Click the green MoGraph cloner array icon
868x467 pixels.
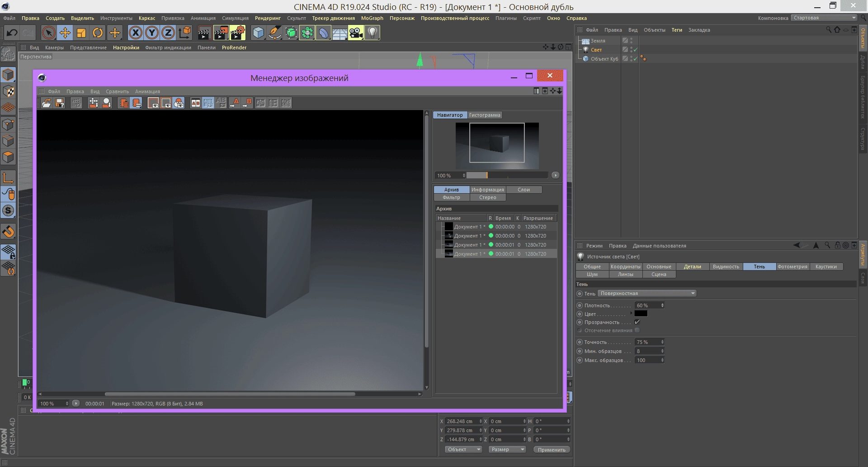(x=307, y=33)
